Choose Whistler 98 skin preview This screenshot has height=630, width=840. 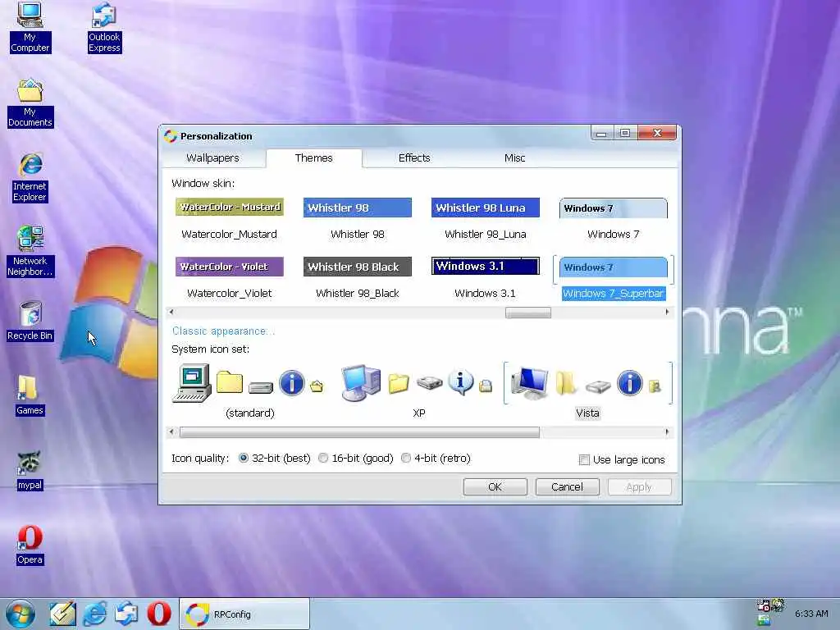click(358, 208)
